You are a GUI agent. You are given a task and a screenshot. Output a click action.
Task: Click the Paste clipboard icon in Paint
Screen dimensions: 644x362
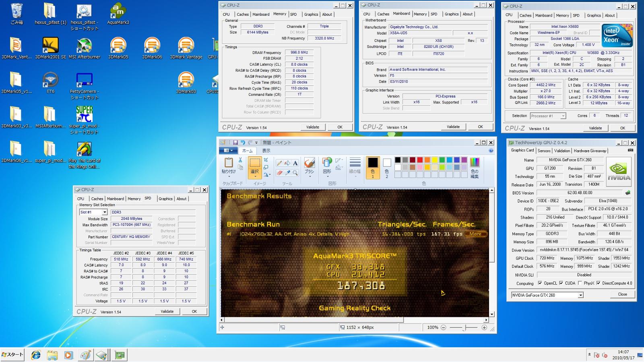[229, 162]
